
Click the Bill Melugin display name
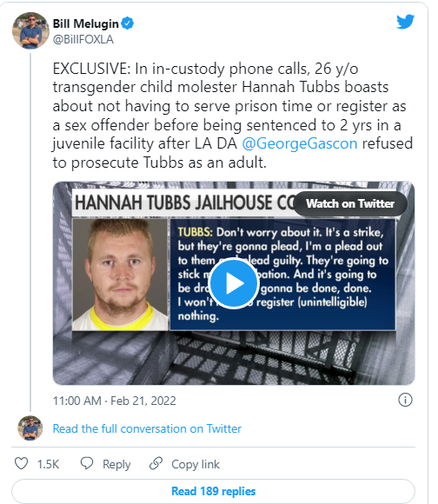(x=85, y=23)
